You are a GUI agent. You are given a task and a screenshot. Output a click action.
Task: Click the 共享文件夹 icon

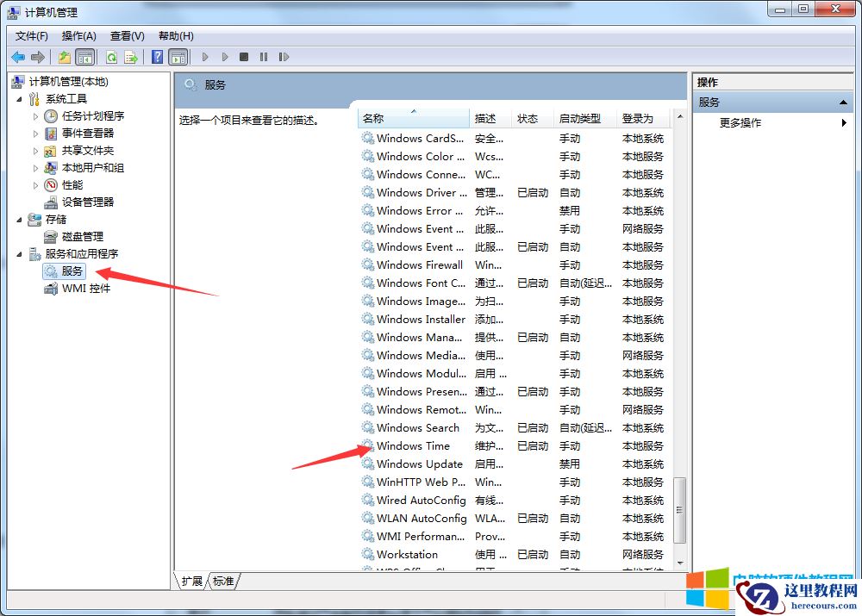coord(51,151)
